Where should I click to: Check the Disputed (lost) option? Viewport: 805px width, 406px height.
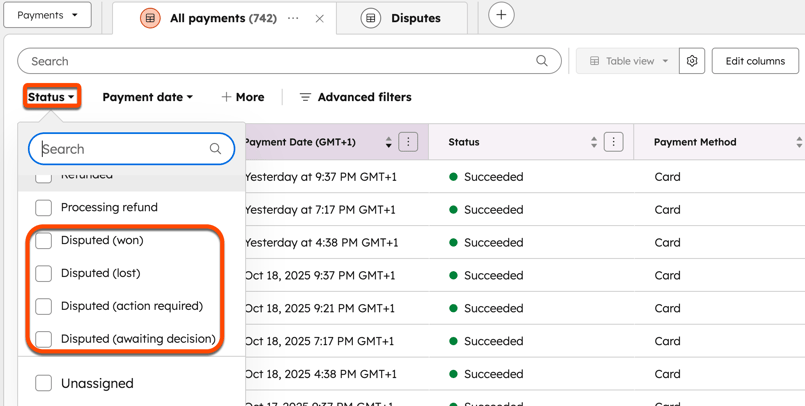(x=44, y=274)
